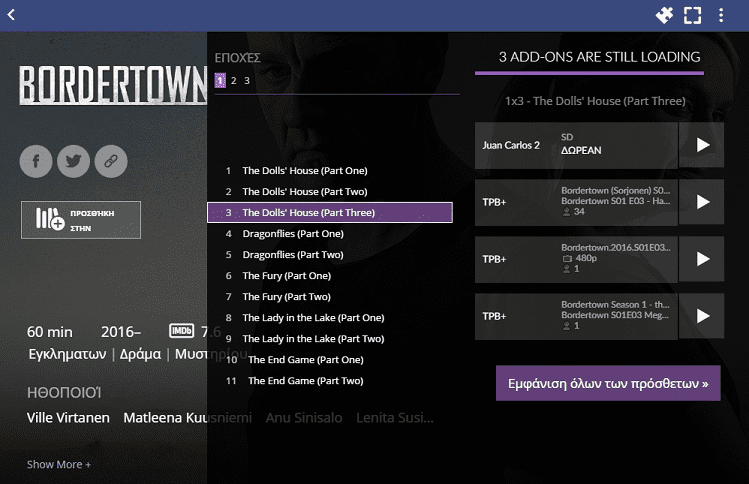Select episode The Dolls' House (Part Two)
The width and height of the screenshot is (749, 484).
coord(330,192)
